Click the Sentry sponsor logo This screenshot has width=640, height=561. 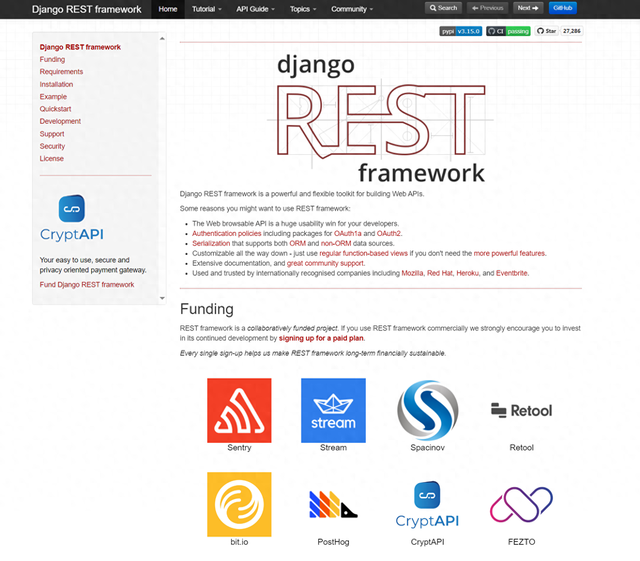tap(239, 410)
